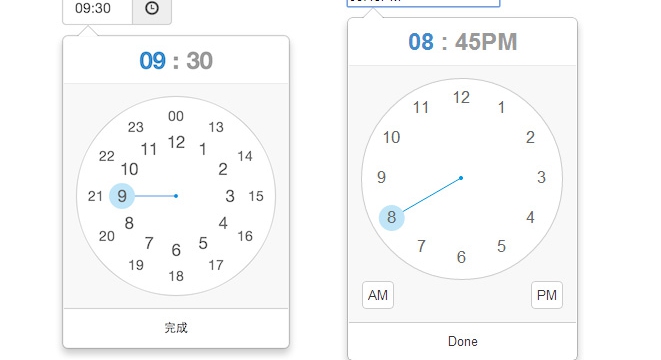Pick highlighted hour 9 on left clock
The height and width of the screenshot is (360, 661).
point(122,196)
